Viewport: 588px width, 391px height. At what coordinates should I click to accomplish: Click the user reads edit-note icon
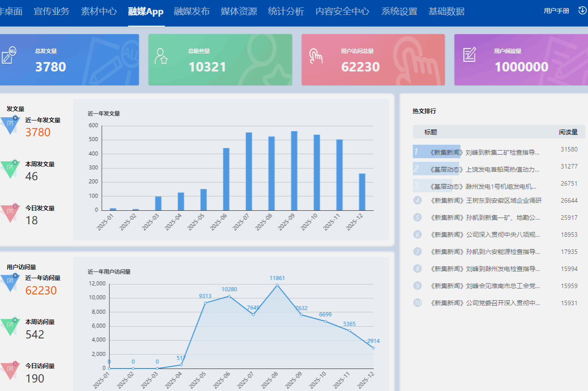469,54
